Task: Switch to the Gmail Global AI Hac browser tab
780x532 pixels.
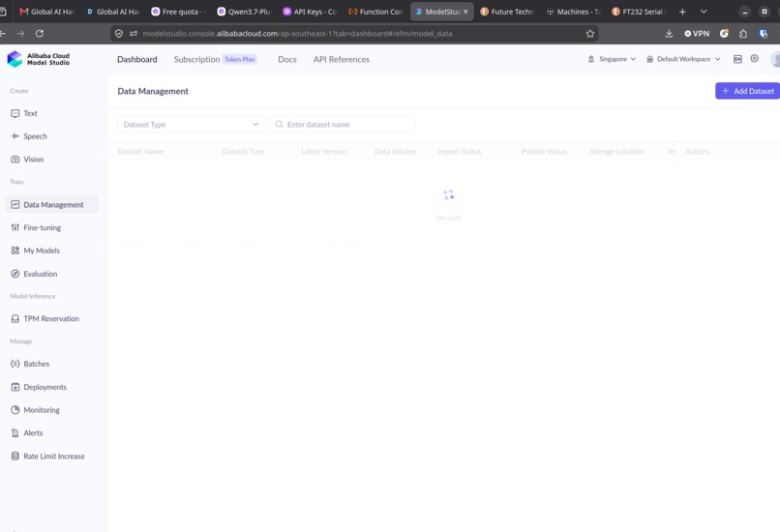Action: coord(46,12)
